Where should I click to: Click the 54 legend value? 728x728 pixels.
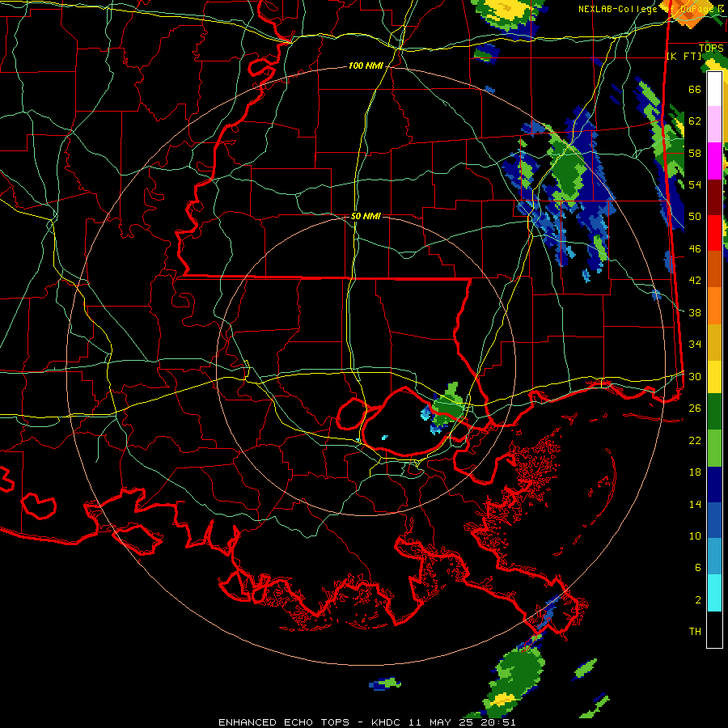(x=695, y=184)
